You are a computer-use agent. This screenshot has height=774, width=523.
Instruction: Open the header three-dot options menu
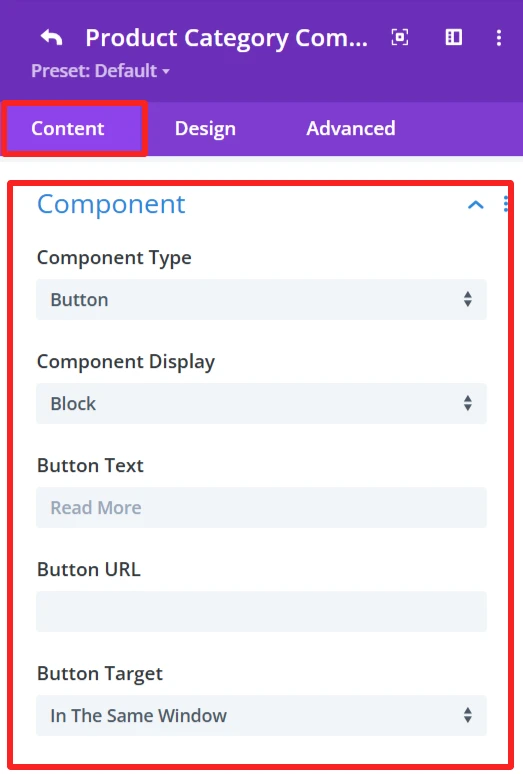click(499, 38)
